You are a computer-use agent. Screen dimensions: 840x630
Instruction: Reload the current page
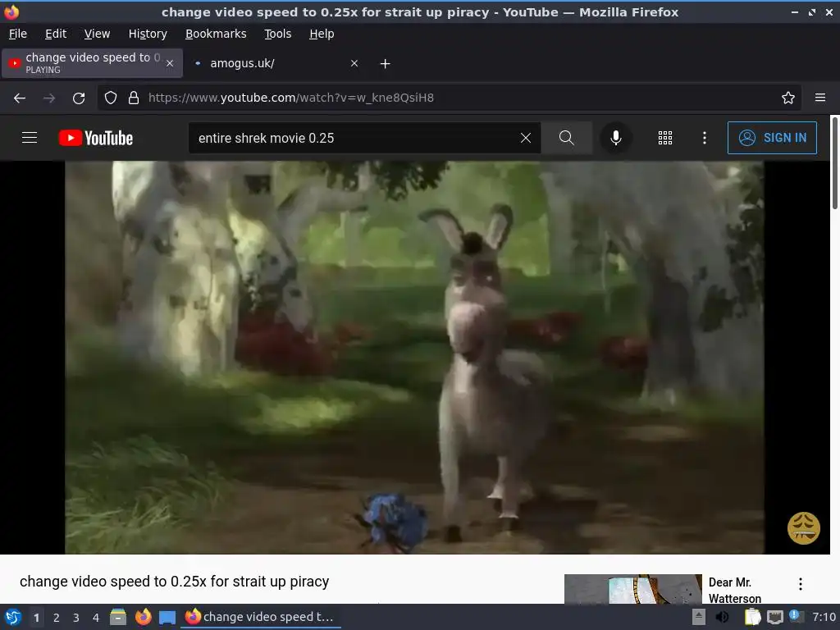(79, 98)
